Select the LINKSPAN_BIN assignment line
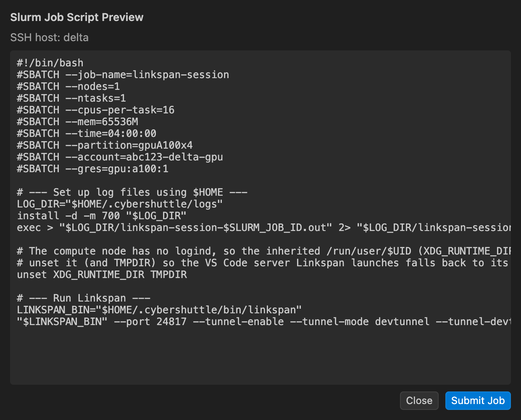This screenshot has width=521, height=420. pyautogui.click(x=159, y=310)
